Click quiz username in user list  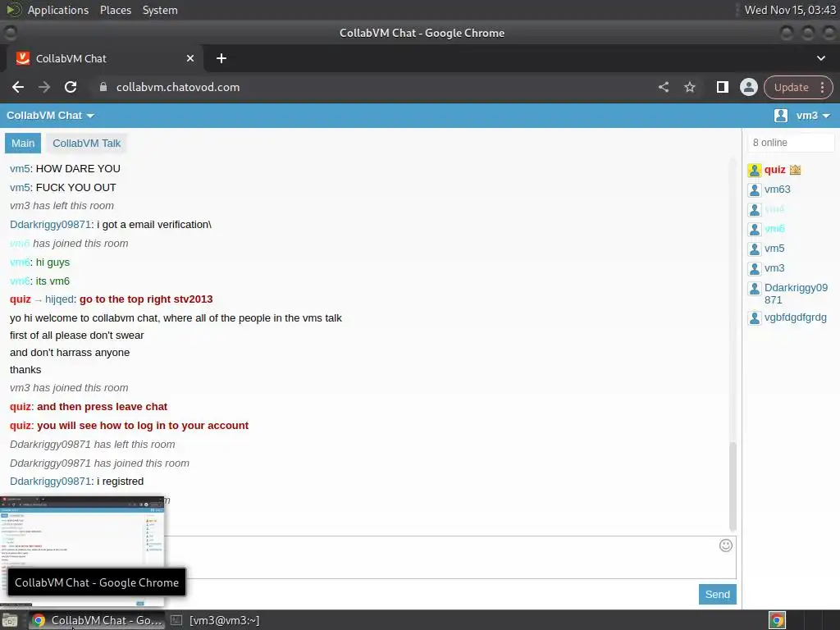pyautogui.click(x=774, y=170)
